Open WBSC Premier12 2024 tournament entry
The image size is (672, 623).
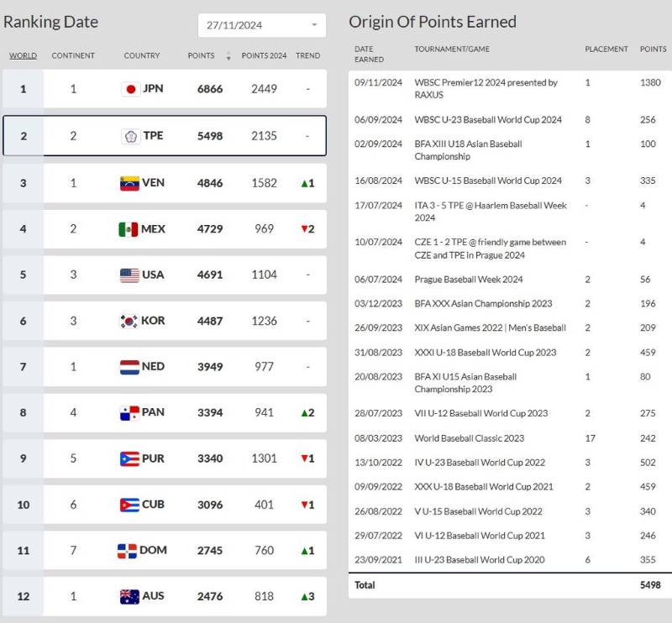(x=486, y=83)
